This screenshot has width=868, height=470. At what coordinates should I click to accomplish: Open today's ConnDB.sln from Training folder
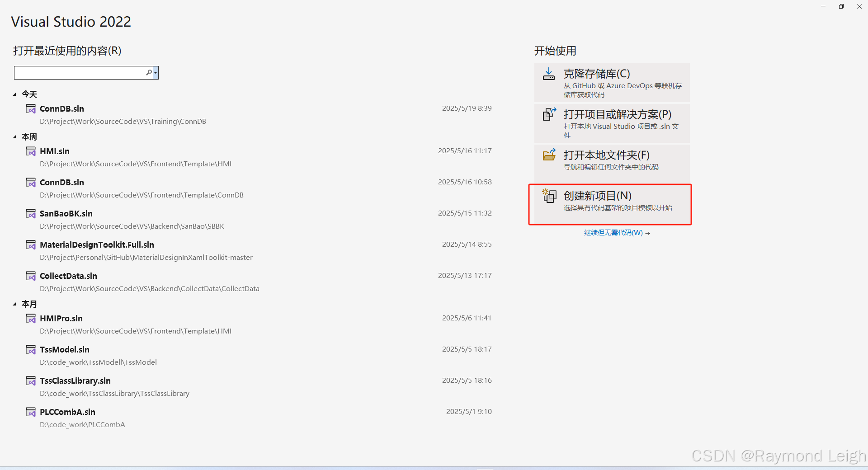(x=258, y=115)
